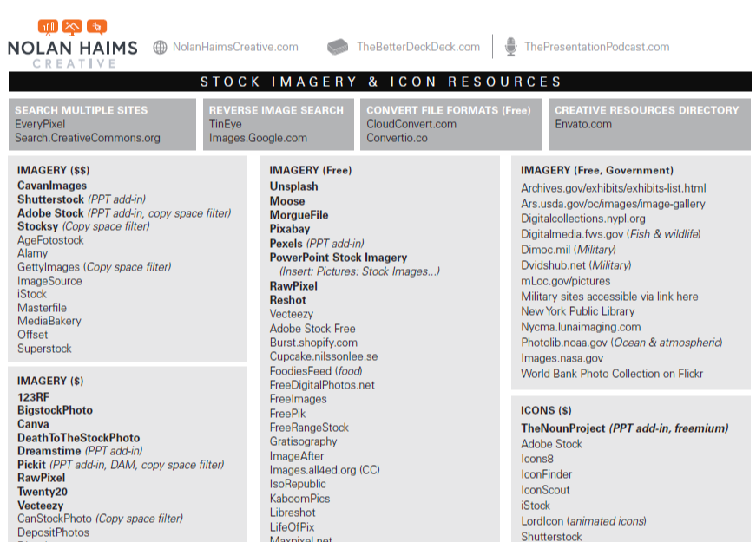Open Images.Google.com link

258,138
